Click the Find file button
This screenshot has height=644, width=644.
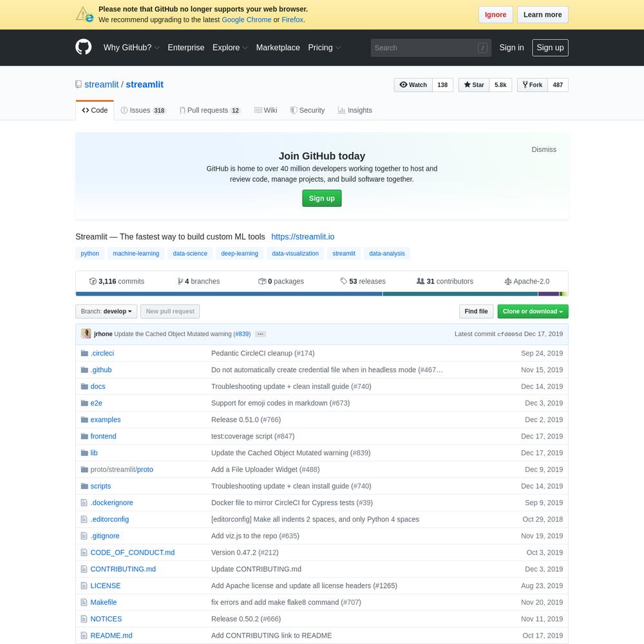pyautogui.click(x=476, y=311)
